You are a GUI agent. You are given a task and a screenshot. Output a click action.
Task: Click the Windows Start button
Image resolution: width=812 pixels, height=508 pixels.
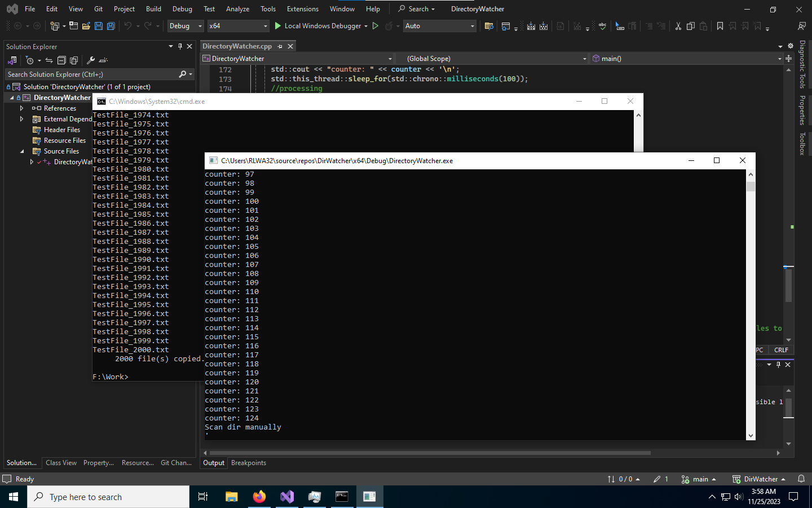pyautogui.click(x=14, y=497)
